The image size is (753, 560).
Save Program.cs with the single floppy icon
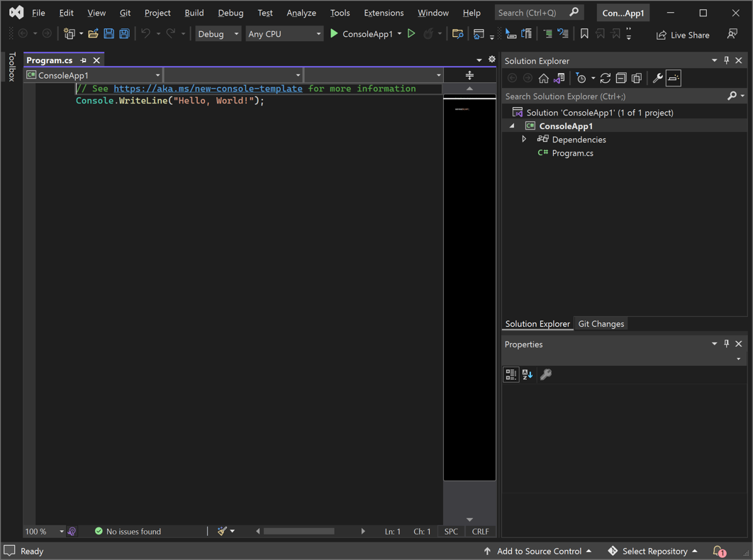click(109, 33)
